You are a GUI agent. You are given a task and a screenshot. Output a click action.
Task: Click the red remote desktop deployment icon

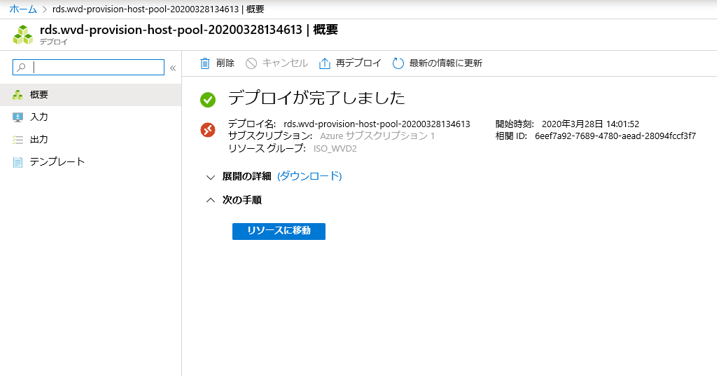click(x=208, y=130)
